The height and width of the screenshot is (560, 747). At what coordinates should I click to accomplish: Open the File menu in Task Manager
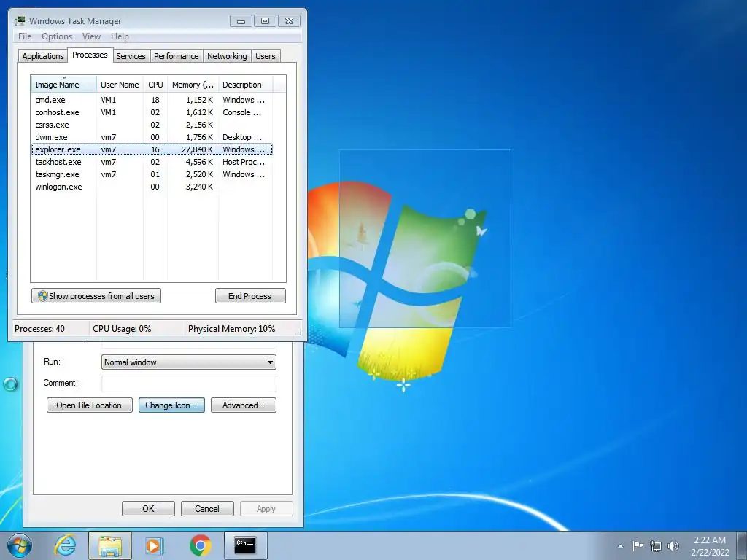pyautogui.click(x=25, y=36)
